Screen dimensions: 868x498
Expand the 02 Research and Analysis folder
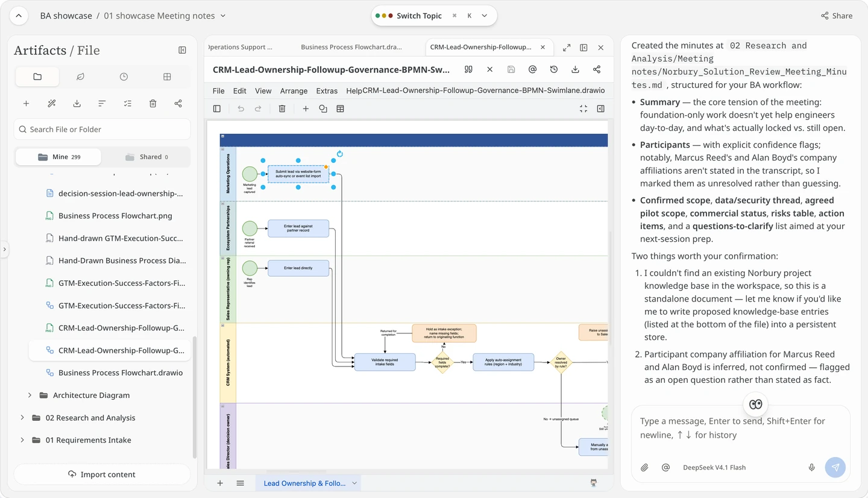tap(22, 418)
